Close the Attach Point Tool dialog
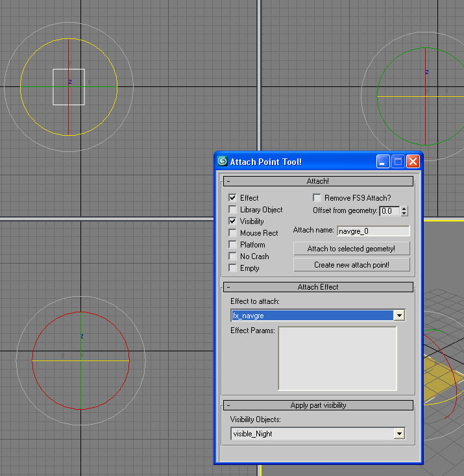Image resolution: width=464 pixels, height=476 pixels. point(413,161)
